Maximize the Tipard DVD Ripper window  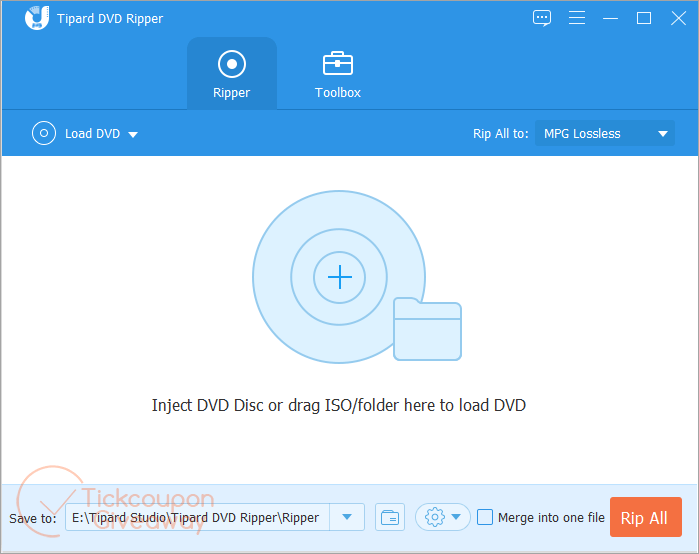coord(644,18)
